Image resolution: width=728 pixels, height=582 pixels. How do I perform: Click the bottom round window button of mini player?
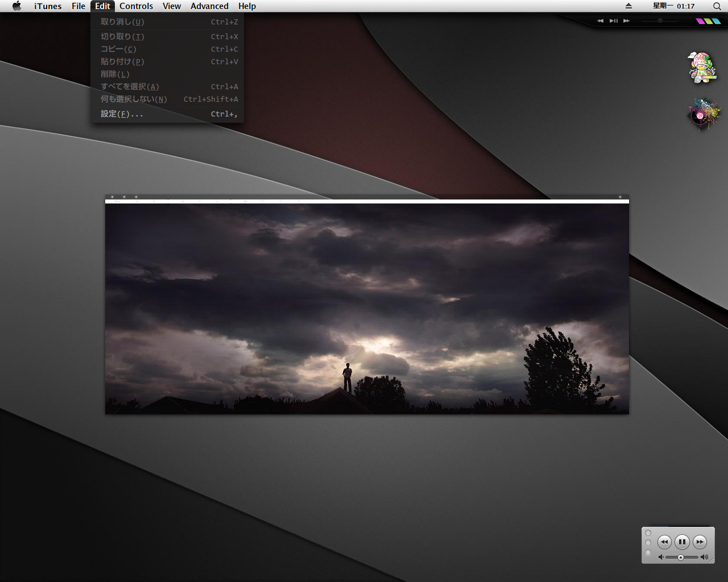(648, 552)
